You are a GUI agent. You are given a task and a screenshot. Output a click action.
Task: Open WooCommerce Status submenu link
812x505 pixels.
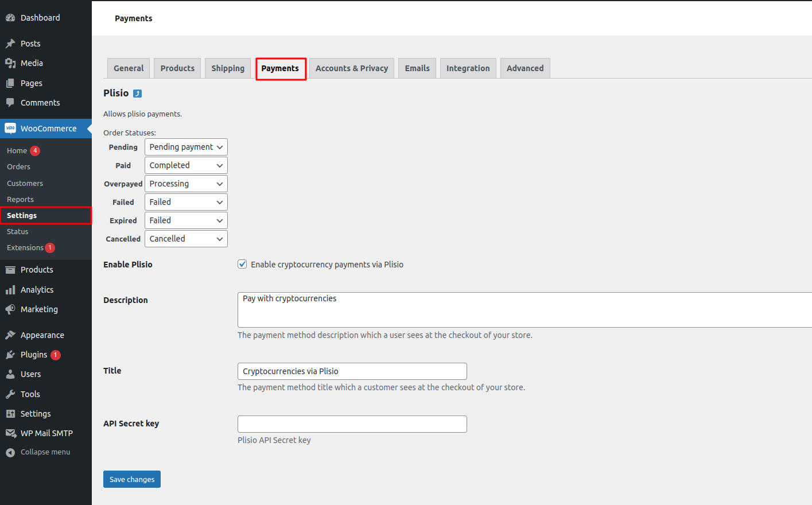[x=17, y=232]
